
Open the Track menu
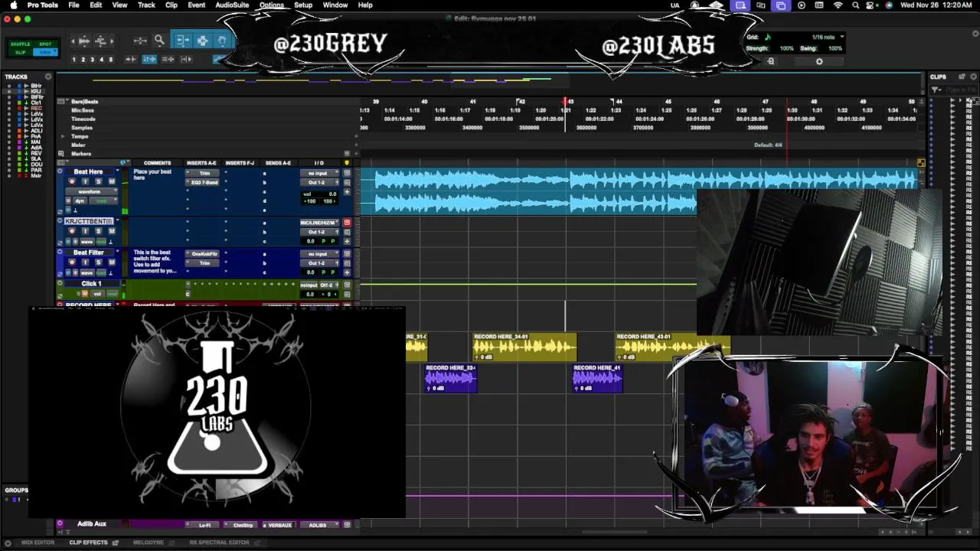click(146, 5)
